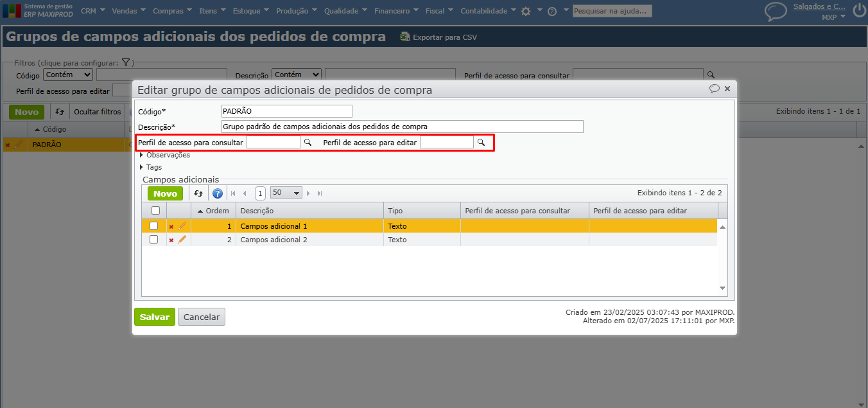Open the Qualidade menu

click(x=345, y=11)
